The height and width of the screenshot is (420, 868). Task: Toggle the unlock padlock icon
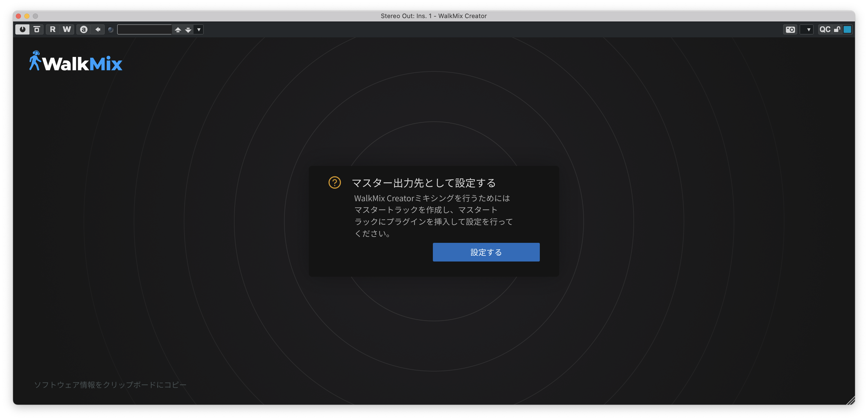[837, 29]
